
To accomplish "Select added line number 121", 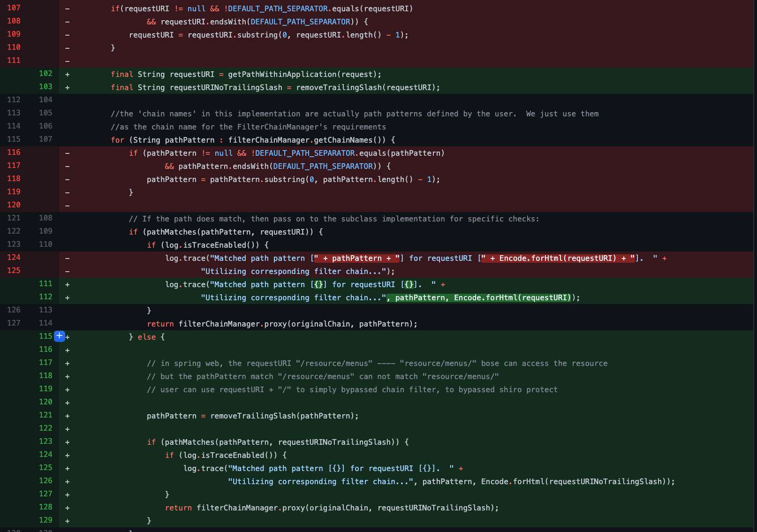I will click(45, 415).
